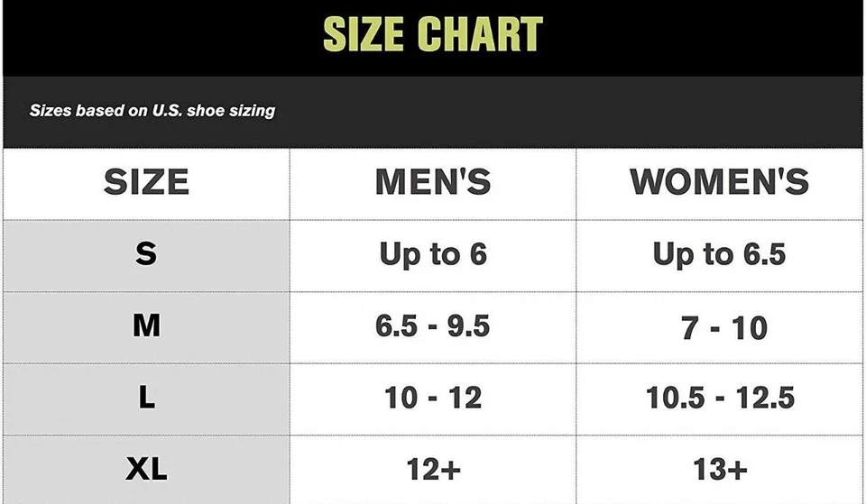Screen dimensions: 866x504
Task: Choose the L size row label
Action: pyautogui.click(x=146, y=398)
